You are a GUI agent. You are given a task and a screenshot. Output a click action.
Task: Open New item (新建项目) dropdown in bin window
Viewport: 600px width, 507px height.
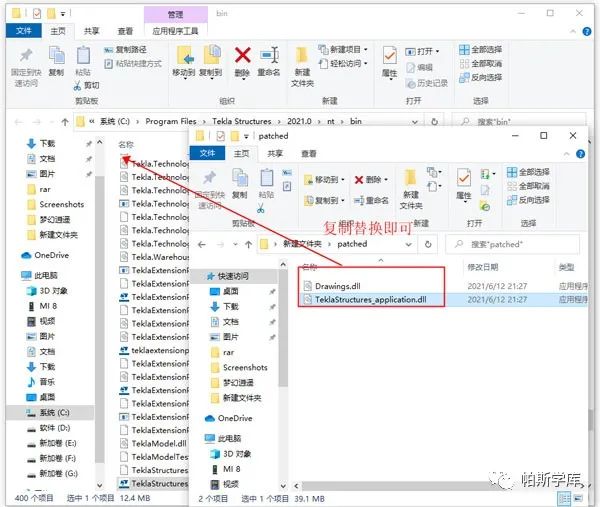[x=343, y=49]
